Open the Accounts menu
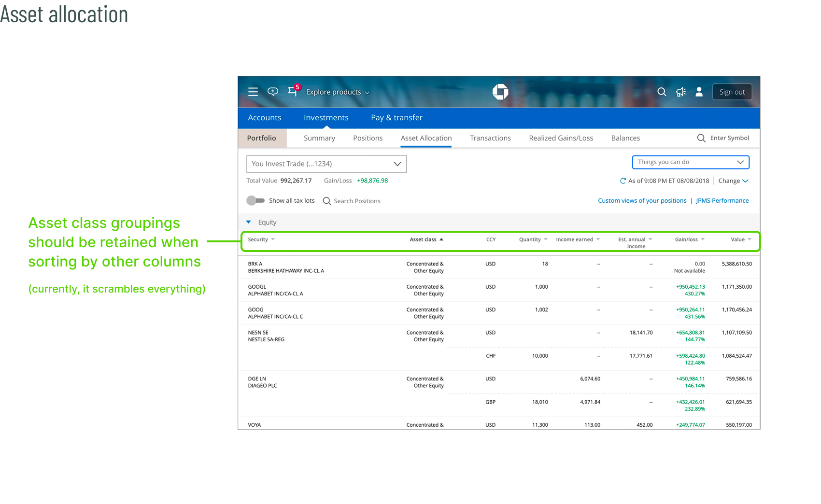The width and height of the screenshot is (821, 504). pyautogui.click(x=265, y=118)
